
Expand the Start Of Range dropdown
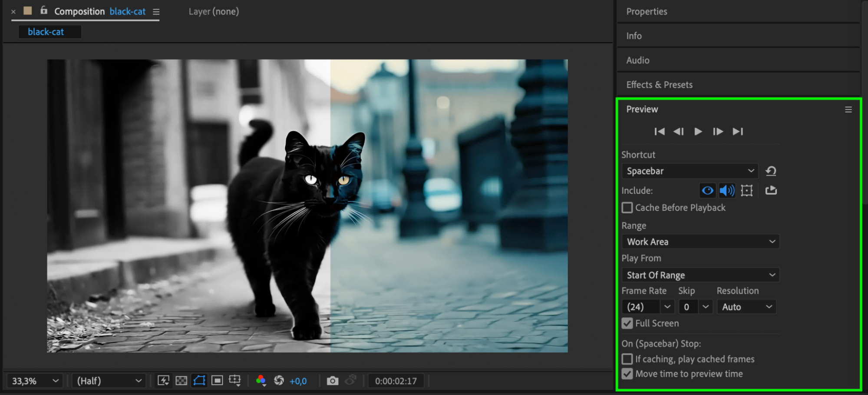(x=700, y=275)
